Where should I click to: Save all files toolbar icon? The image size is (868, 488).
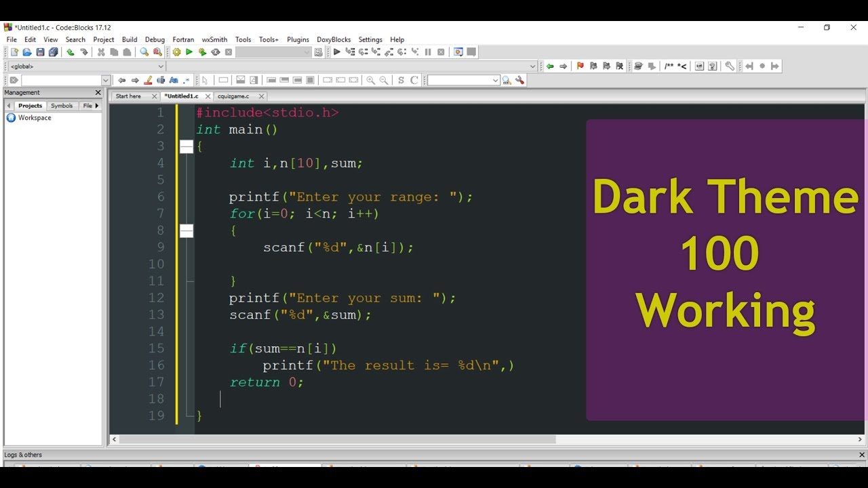(53, 52)
